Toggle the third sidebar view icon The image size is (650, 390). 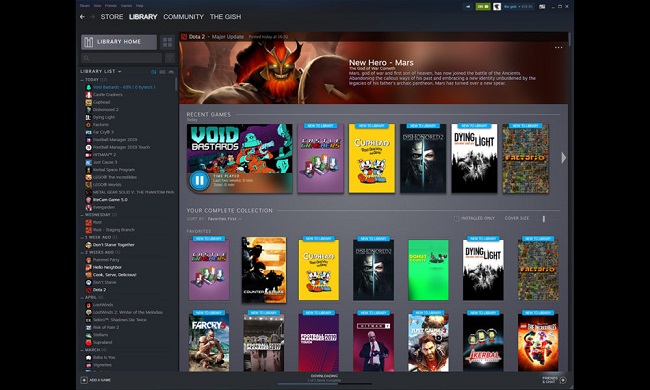click(x=171, y=72)
